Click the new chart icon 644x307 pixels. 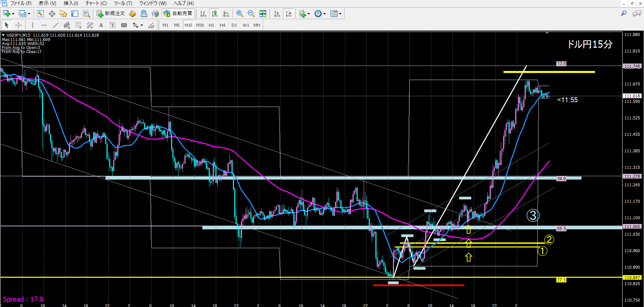[6, 14]
